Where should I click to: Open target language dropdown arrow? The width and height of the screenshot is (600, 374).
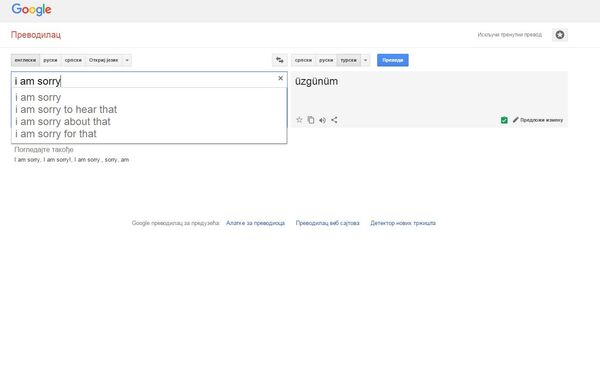click(x=365, y=60)
